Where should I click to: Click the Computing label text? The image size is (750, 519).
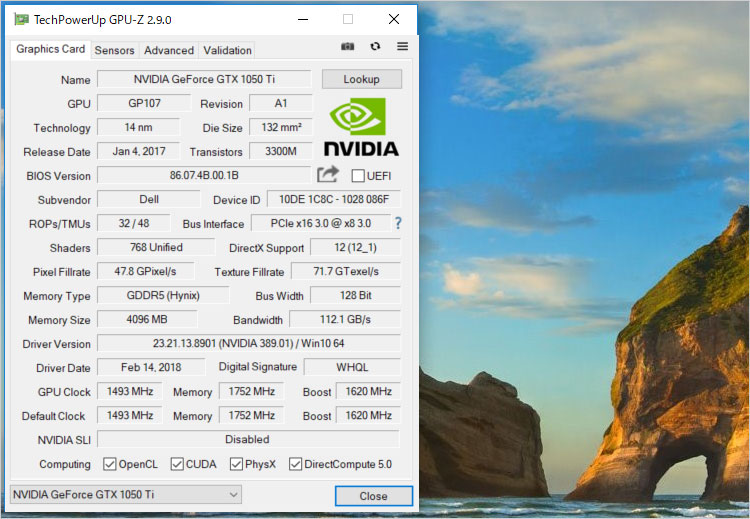[65, 464]
